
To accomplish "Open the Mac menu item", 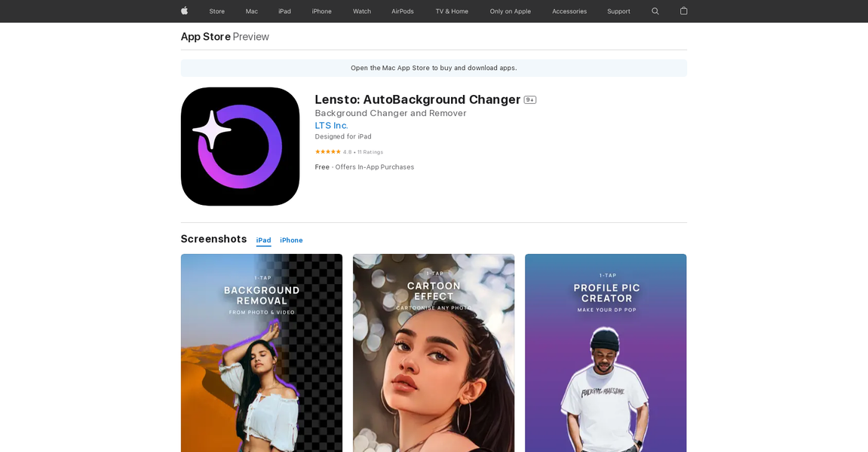I will pyautogui.click(x=252, y=11).
